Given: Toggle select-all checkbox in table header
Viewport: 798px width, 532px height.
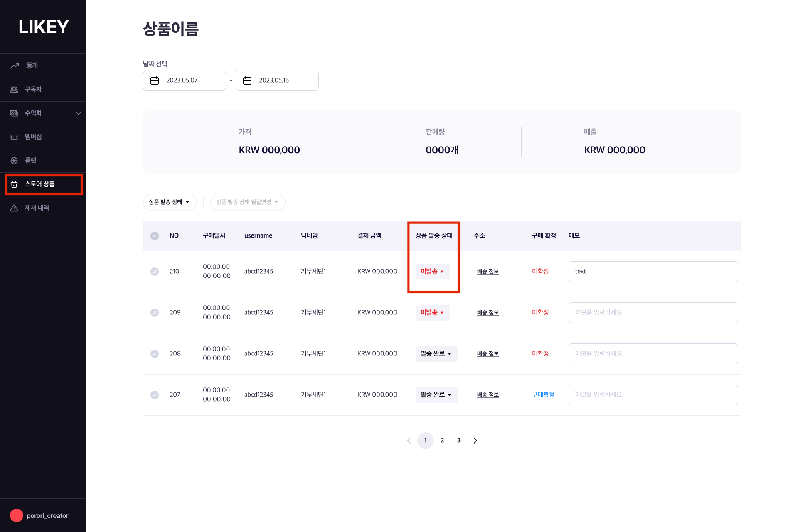Looking at the screenshot, I should pos(155,236).
